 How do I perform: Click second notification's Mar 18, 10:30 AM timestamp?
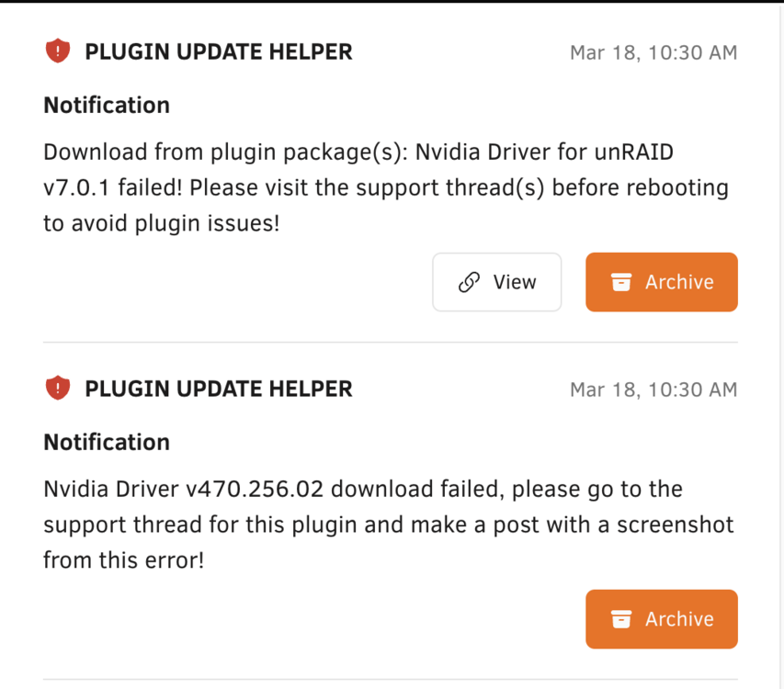coord(653,390)
